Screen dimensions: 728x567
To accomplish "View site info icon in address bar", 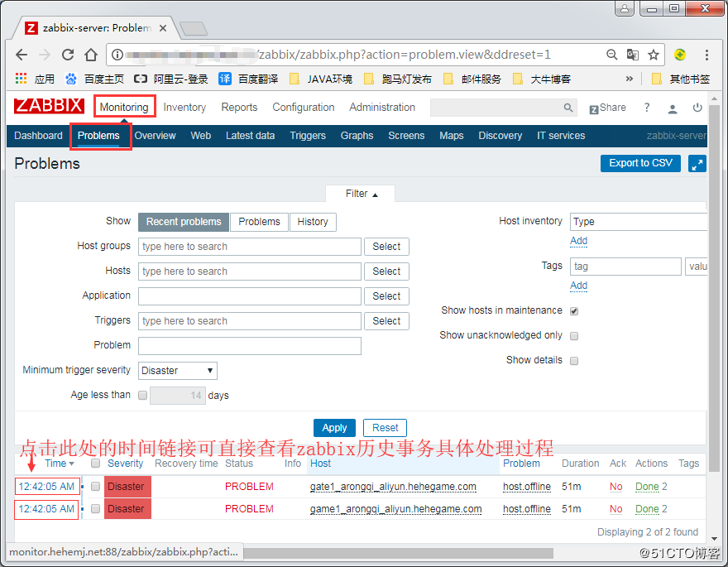I will coord(117,55).
